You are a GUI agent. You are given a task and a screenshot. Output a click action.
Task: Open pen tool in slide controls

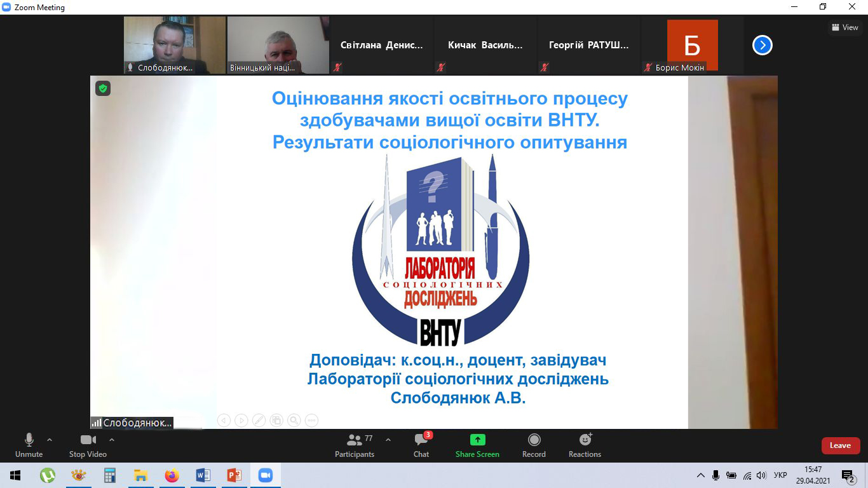[259, 420]
